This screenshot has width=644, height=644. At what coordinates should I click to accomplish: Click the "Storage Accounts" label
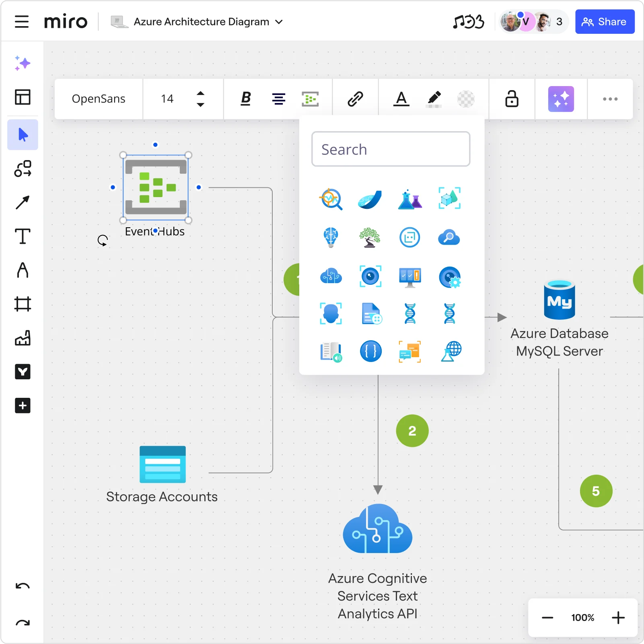coord(162,497)
